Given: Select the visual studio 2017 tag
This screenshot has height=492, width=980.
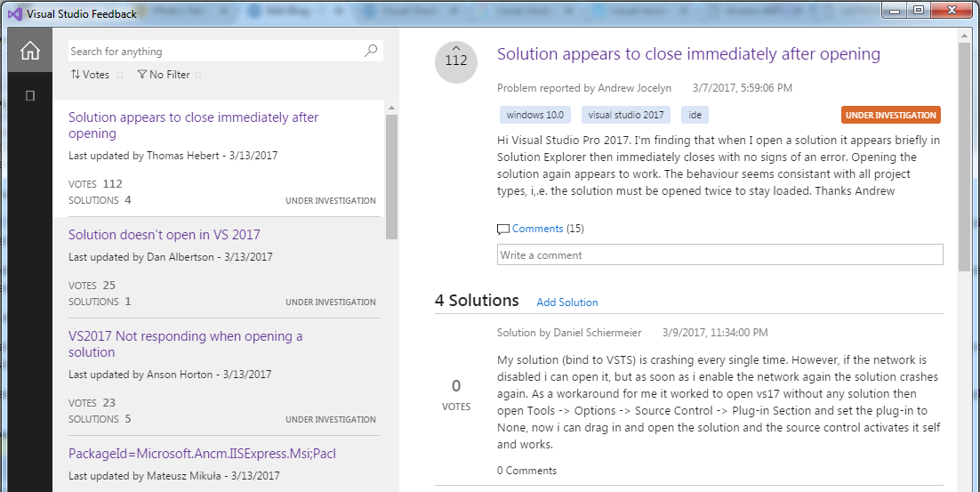Looking at the screenshot, I should (x=626, y=115).
